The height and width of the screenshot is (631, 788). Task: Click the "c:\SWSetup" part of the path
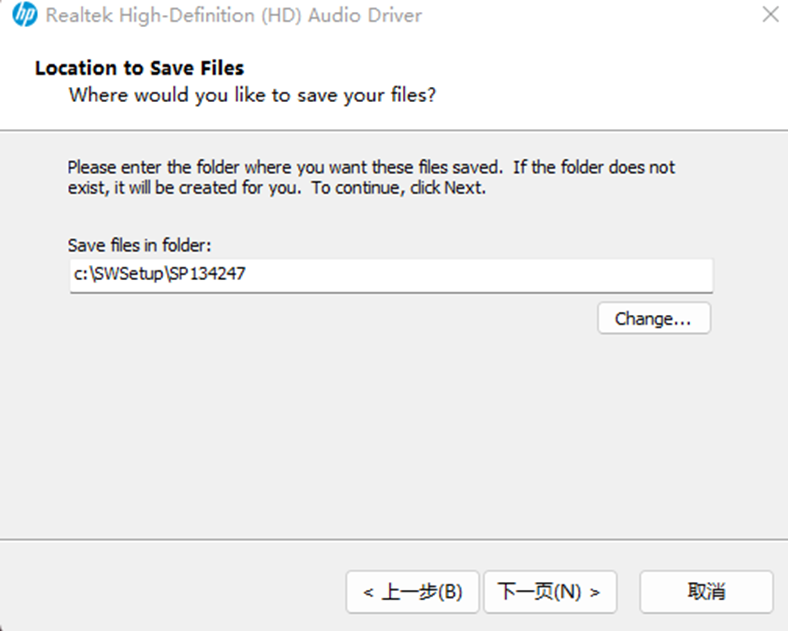coord(110,274)
